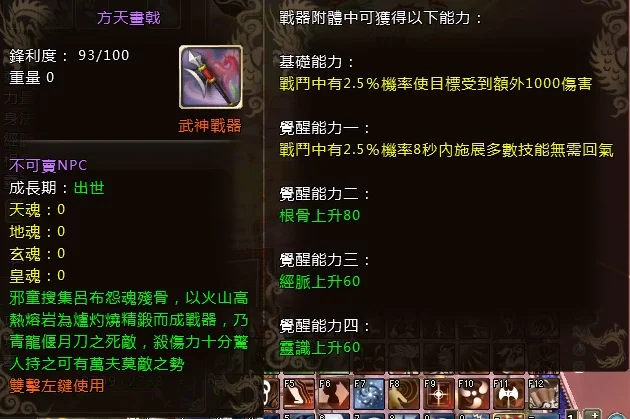Use the F7 blue swirl skill

[x=369, y=393]
